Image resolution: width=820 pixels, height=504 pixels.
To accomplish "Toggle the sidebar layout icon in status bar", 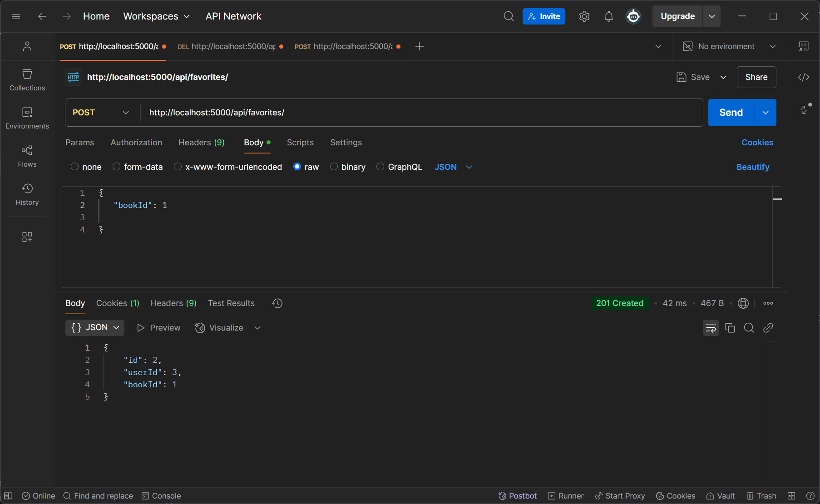I will (x=8, y=496).
